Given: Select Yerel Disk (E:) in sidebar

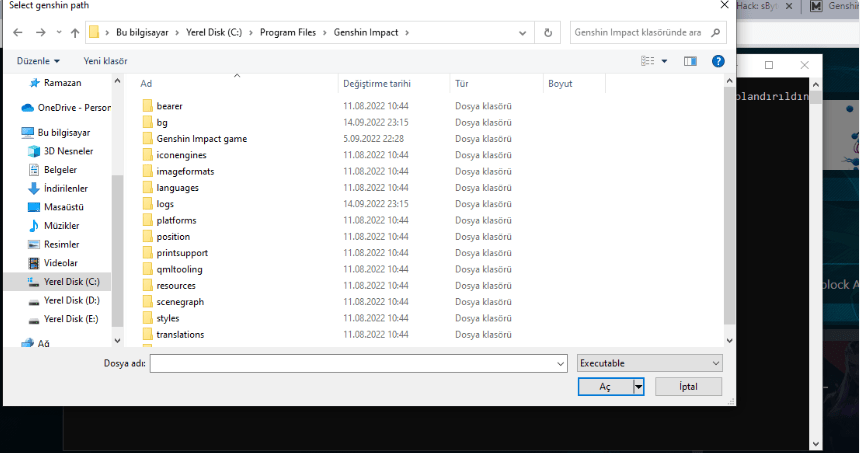Looking at the screenshot, I should [x=64, y=319].
